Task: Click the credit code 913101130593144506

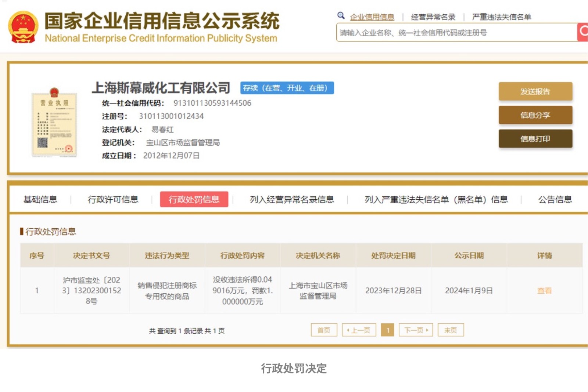Action: coord(212,103)
